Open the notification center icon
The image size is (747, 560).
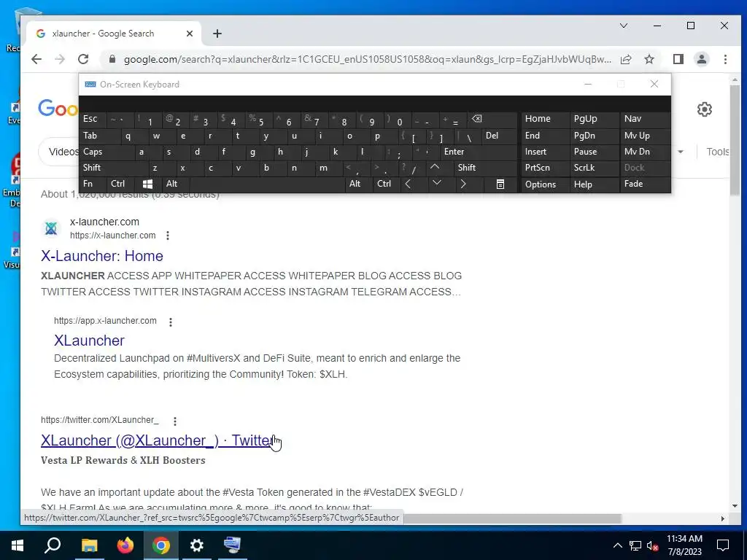click(723, 545)
